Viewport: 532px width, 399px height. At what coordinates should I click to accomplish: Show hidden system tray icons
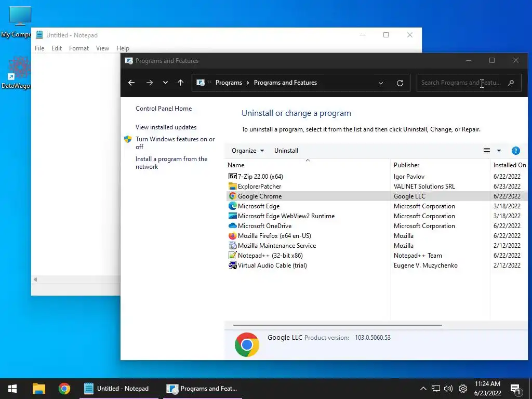coord(423,389)
